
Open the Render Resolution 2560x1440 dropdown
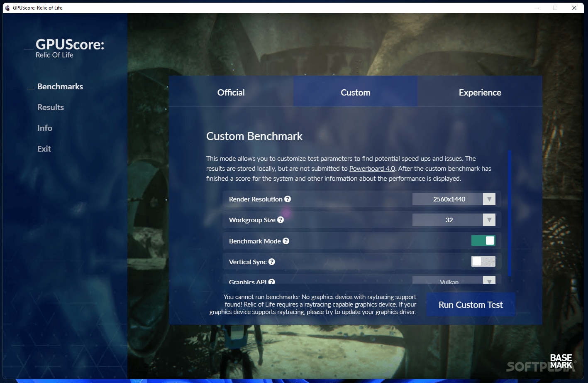(x=454, y=199)
